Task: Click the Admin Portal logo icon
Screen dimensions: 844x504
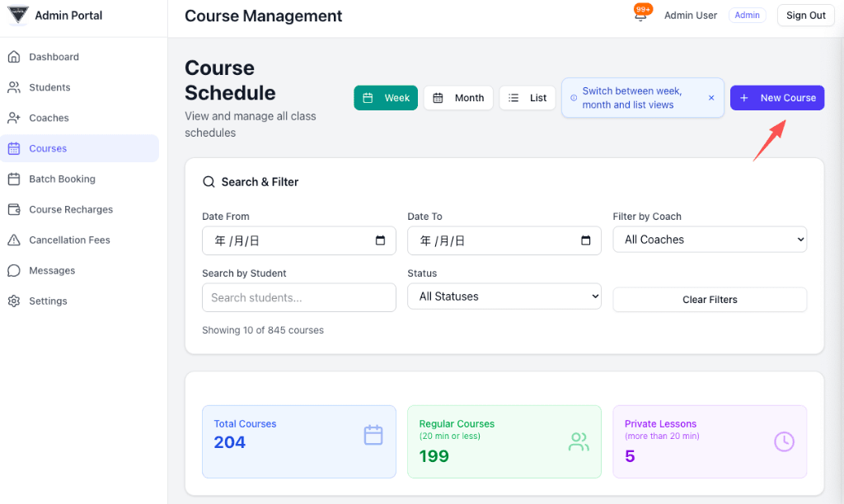Action: pos(17,16)
